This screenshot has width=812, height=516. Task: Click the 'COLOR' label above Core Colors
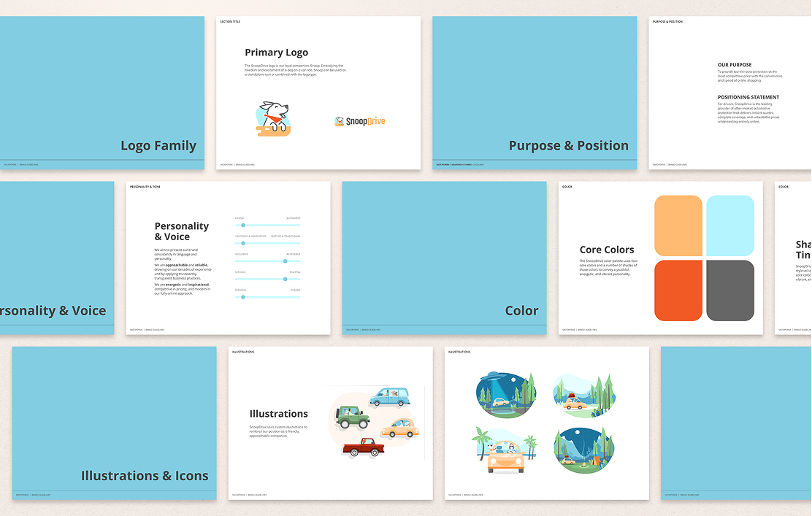click(567, 187)
